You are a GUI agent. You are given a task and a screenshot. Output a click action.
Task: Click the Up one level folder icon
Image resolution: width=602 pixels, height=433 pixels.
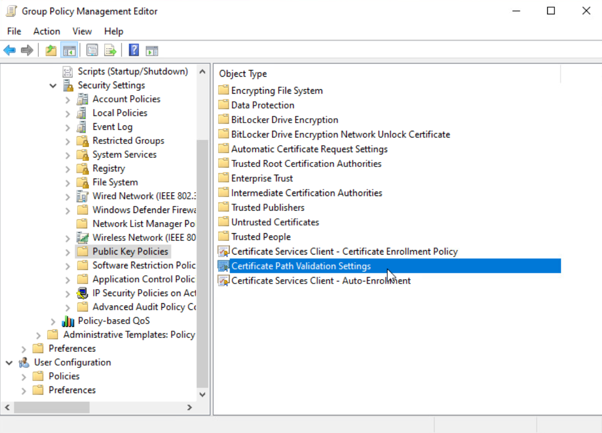pos(51,50)
